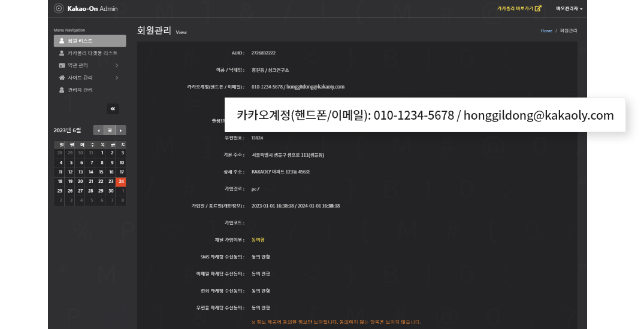Screen dimensions: 644x329
Task: Go to the previous calendar month
Action: [98, 130]
